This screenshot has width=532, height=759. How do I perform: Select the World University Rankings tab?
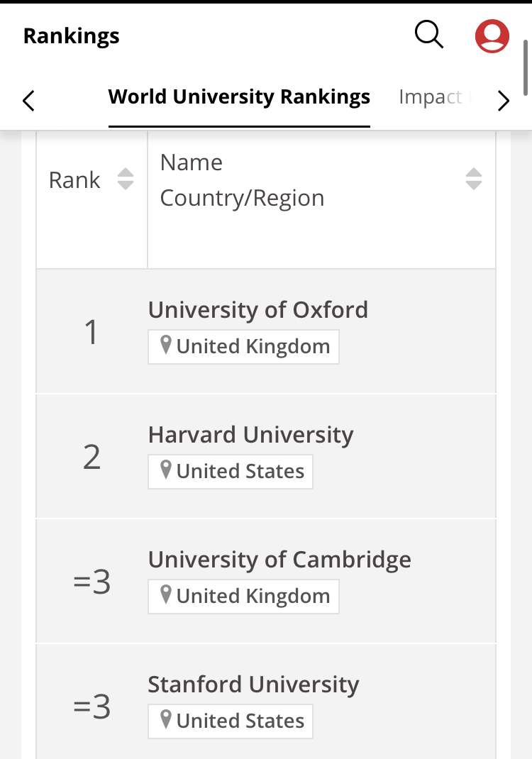[x=239, y=96]
